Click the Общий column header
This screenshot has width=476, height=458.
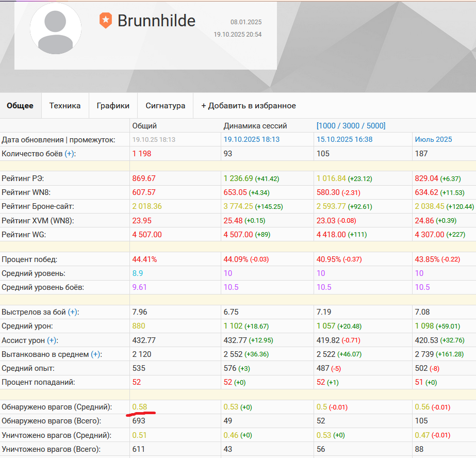click(144, 126)
